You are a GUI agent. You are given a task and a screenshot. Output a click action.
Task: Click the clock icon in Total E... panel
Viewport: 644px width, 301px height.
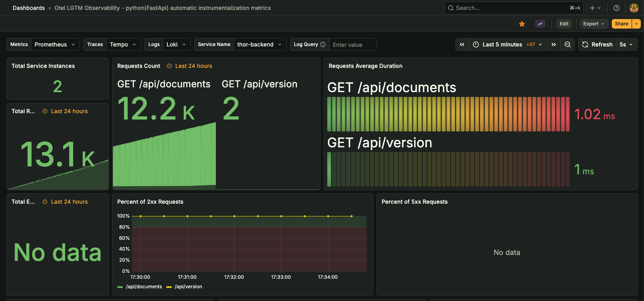click(x=45, y=202)
